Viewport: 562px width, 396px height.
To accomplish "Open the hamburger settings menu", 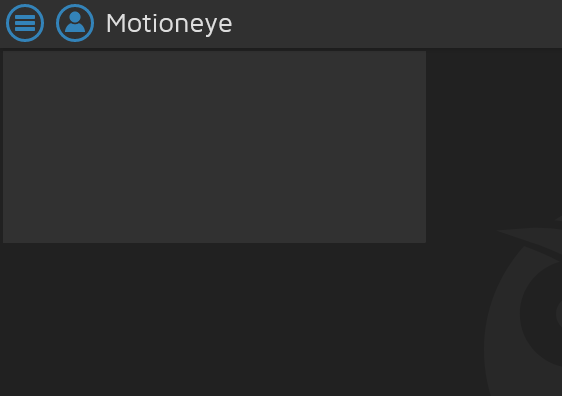I will click(x=25, y=23).
